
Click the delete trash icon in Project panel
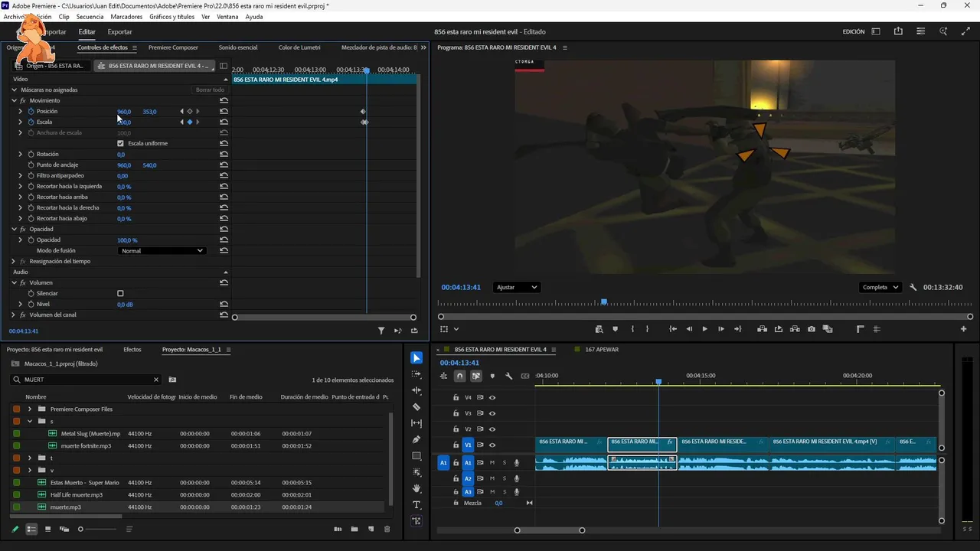[387, 529]
